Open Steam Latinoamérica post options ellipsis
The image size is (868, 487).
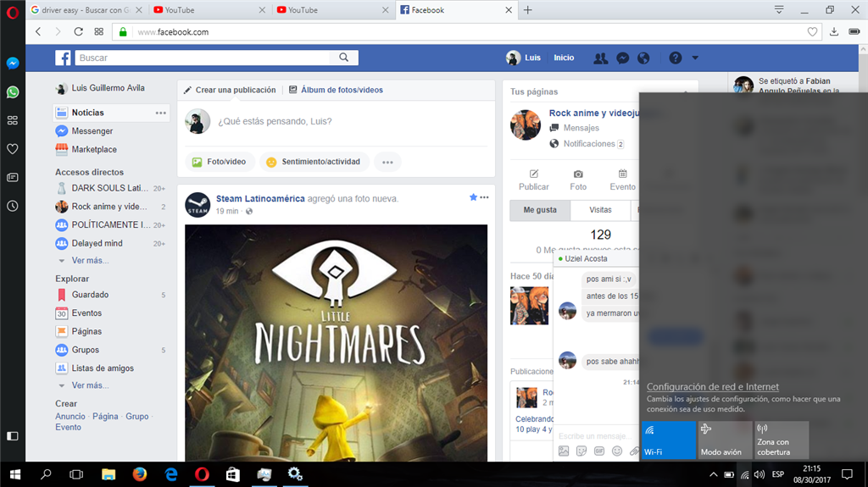click(484, 197)
